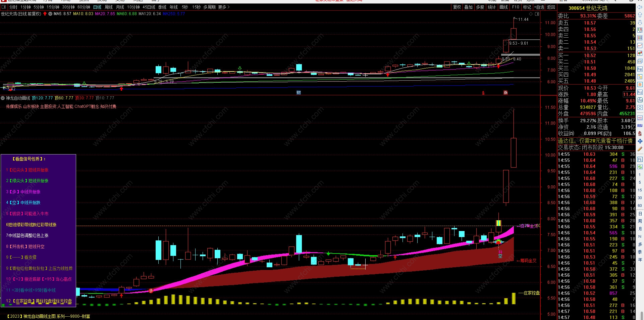This screenshot has width=644, height=320.
Task: Click the red up-arrow beside 世纪天鸿 title
Action: point(45,14)
